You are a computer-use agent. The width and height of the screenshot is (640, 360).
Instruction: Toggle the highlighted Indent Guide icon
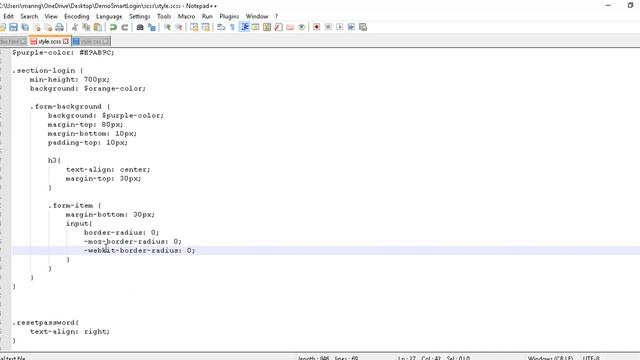coord(244,27)
